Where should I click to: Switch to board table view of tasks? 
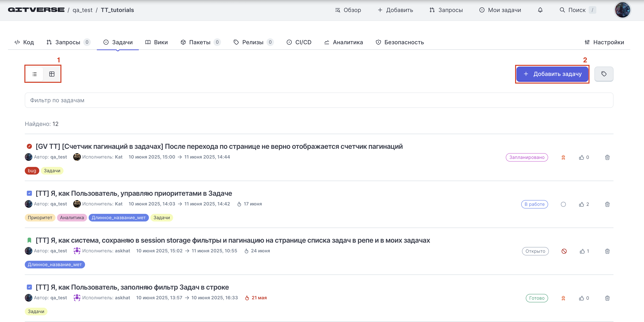[52, 74]
